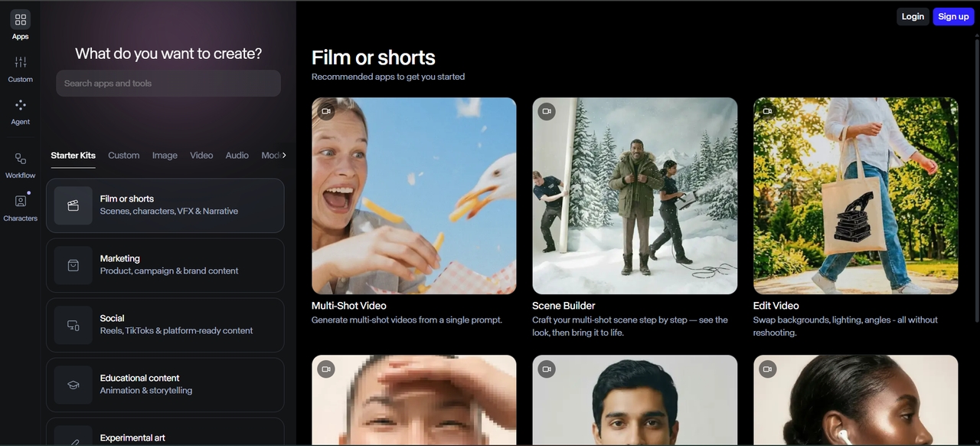This screenshot has width=980, height=446.
Task: Expand more category tabs with chevron arrow
Action: (x=284, y=155)
